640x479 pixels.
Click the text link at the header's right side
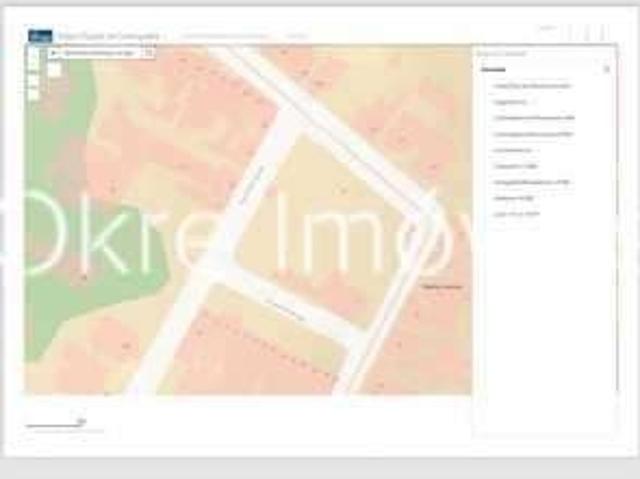[546, 29]
